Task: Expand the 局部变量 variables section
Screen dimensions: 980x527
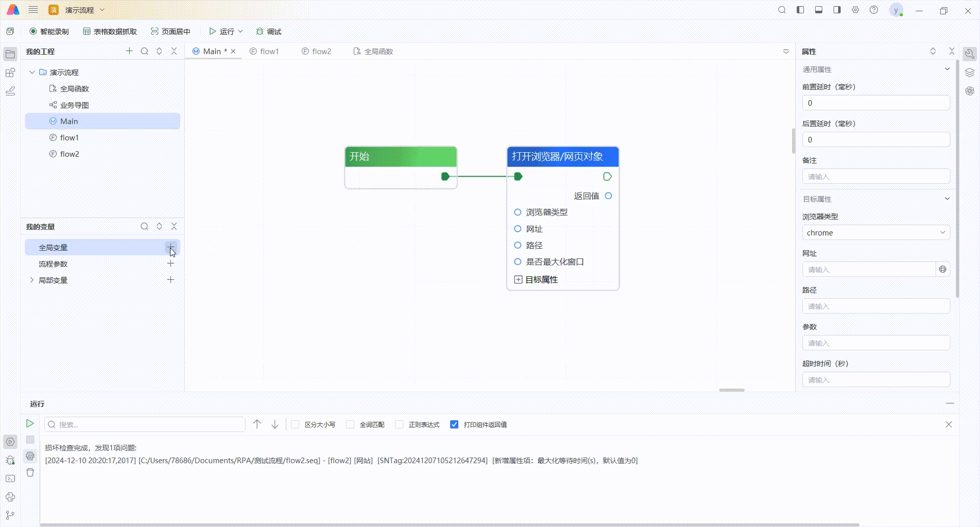Action: click(32, 280)
